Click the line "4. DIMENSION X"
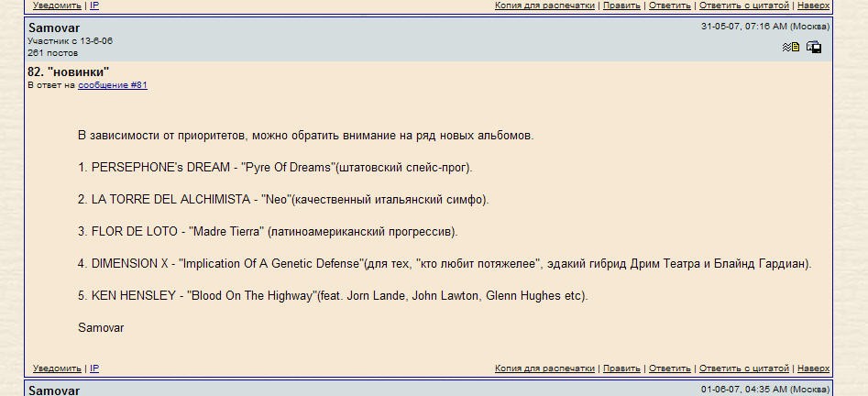The image size is (868, 396). pos(445,264)
